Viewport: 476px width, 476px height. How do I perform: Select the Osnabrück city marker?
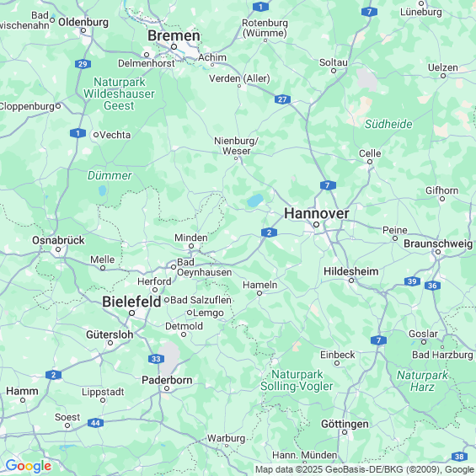pos(58,249)
